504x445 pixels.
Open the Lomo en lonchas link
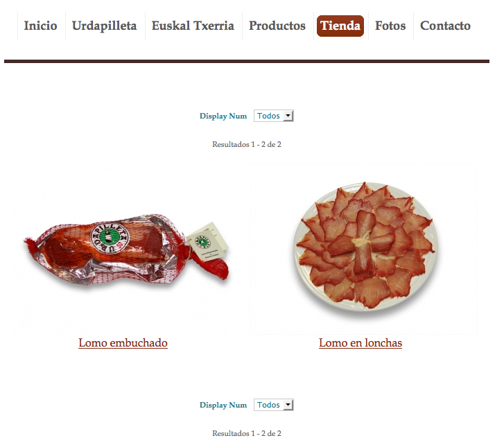pos(360,343)
